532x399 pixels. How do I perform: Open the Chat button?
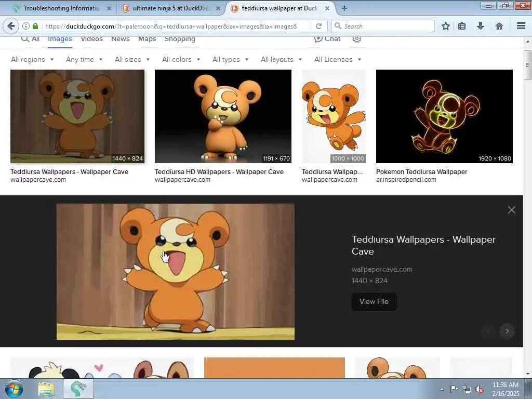pos(327,38)
